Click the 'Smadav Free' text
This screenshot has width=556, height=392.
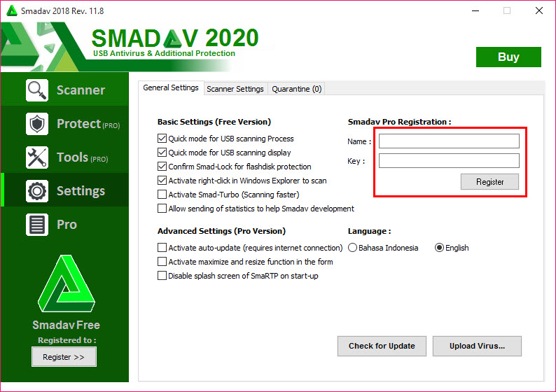click(67, 325)
